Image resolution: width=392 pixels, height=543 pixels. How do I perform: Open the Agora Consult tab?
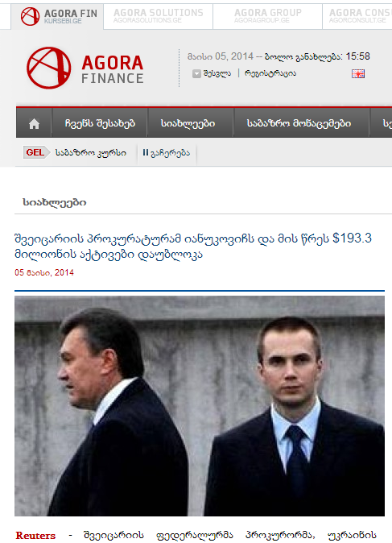tap(357, 16)
